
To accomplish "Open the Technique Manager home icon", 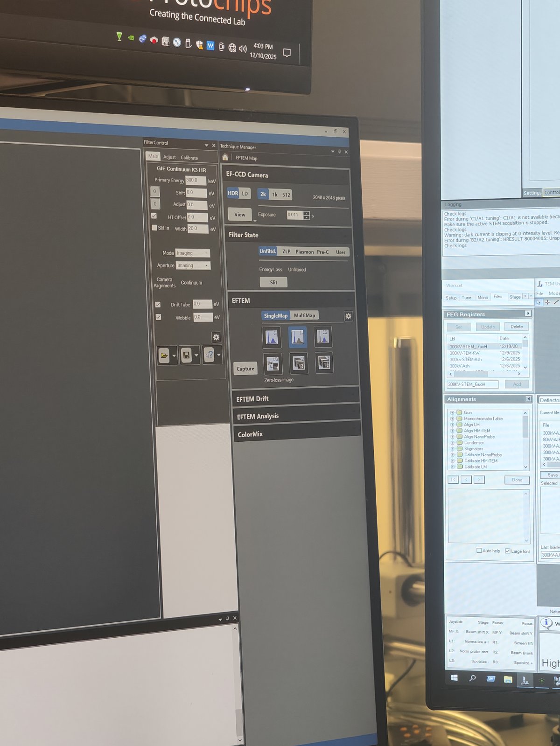I will point(225,157).
